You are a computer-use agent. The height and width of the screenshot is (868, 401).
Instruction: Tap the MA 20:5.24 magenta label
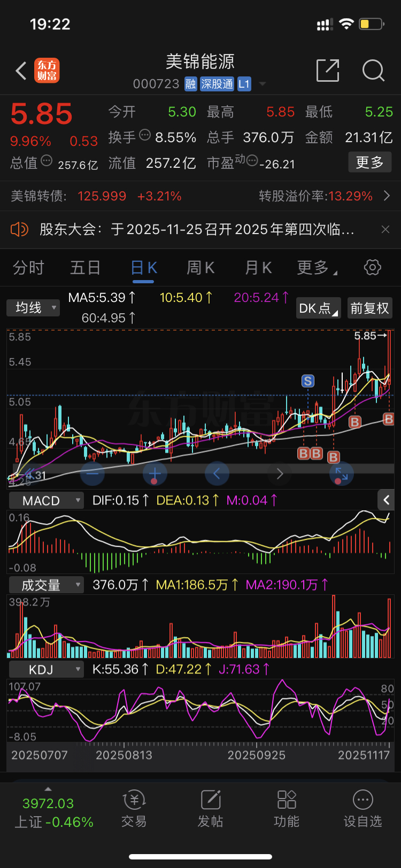click(x=262, y=297)
